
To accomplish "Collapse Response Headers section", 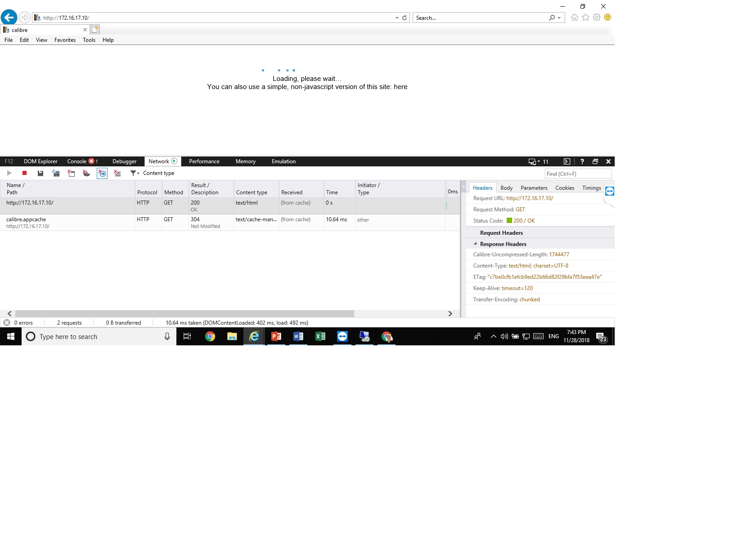I will [x=475, y=244].
